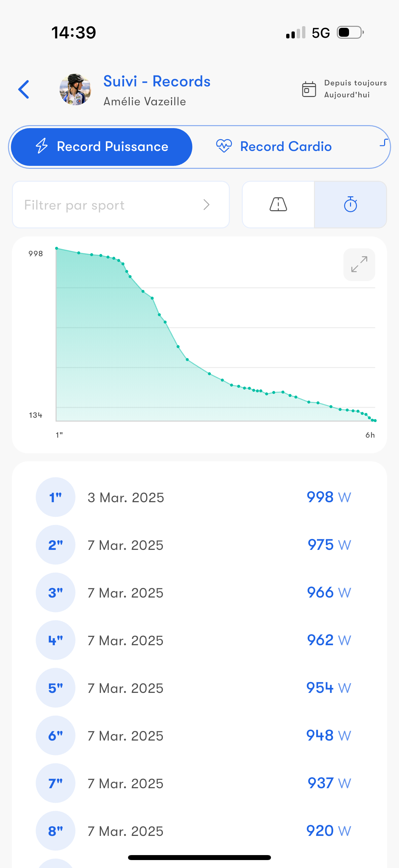This screenshot has height=868, width=399.
Task: Tap the partially hidden third tab icon
Action: tap(383, 143)
